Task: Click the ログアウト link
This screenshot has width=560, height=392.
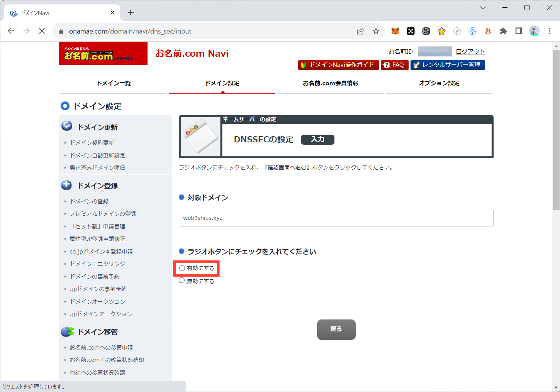Action: click(470, 51)
